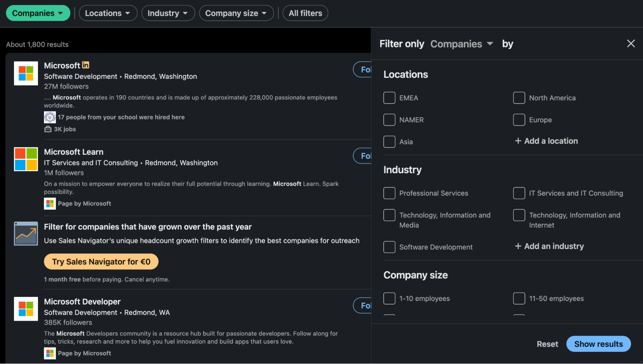Screen dimensions: 643x364
Task: Check the Professional Services industry checkbox
Action: tap(389, 193)
